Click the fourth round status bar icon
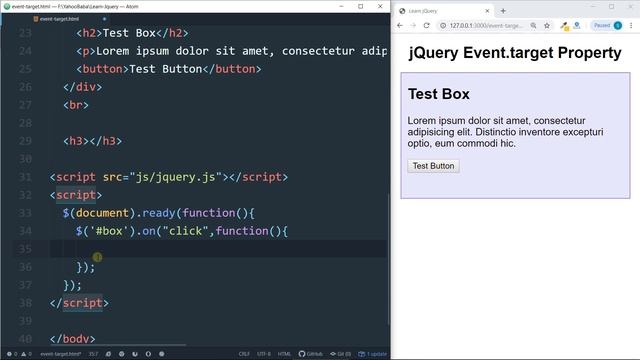This screenshot has height=360, width=640. [x=148, y=354]
